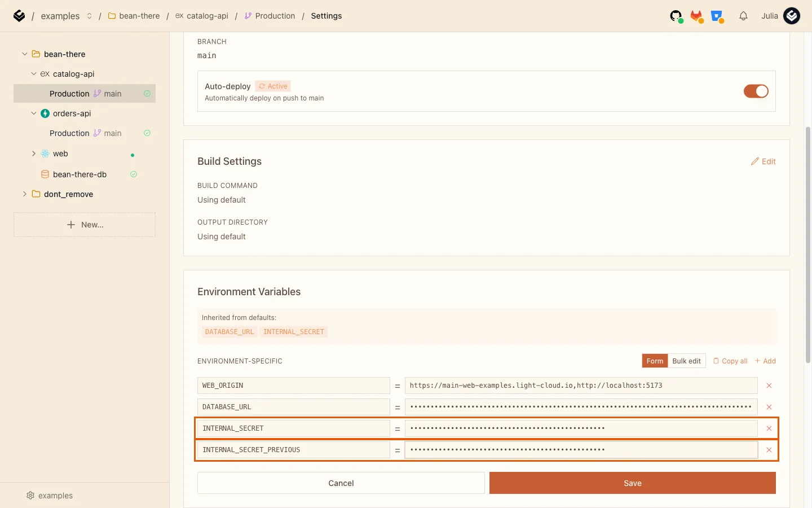Open Julia's profile avatar
The width and height of the screenshot is (812, 508).
pyautogui.click(x=792, y=16)
